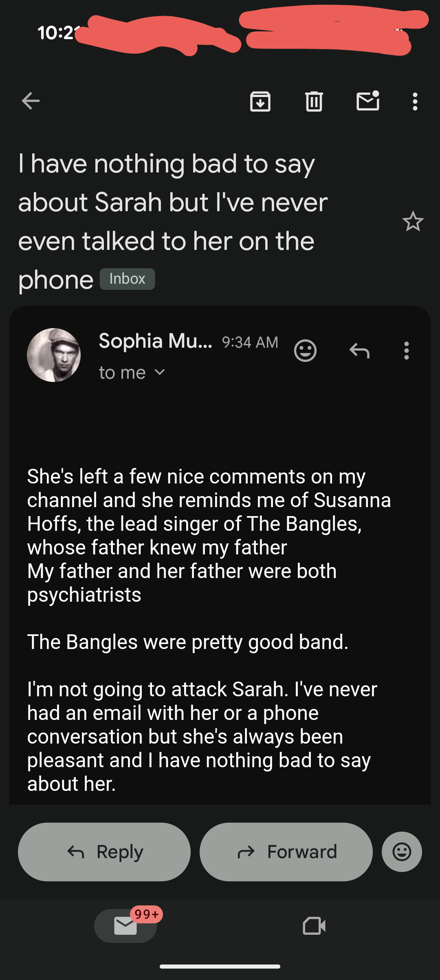Open top toolbar three-dot overflow menu
Image resolution: width=440 pixels, height=980 pixels.
coord(415,102)
